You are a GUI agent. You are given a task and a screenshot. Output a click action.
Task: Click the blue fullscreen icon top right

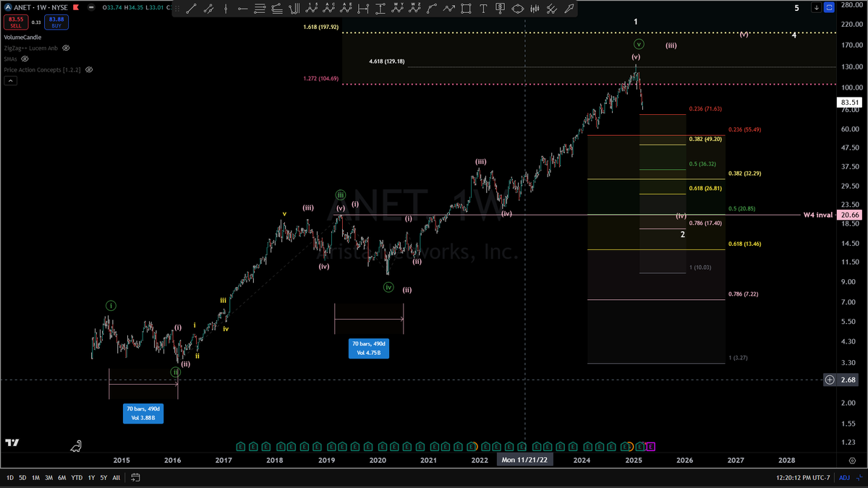pos(829,7)
